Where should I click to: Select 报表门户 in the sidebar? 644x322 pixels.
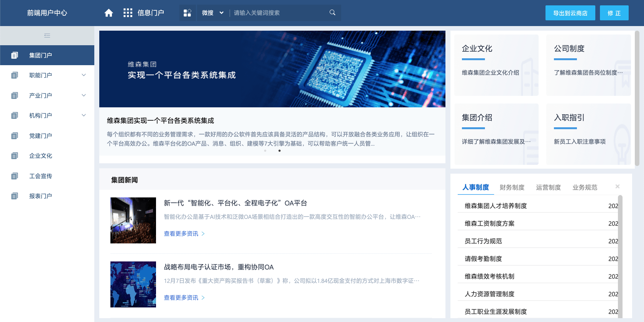[x=47, y=196]
